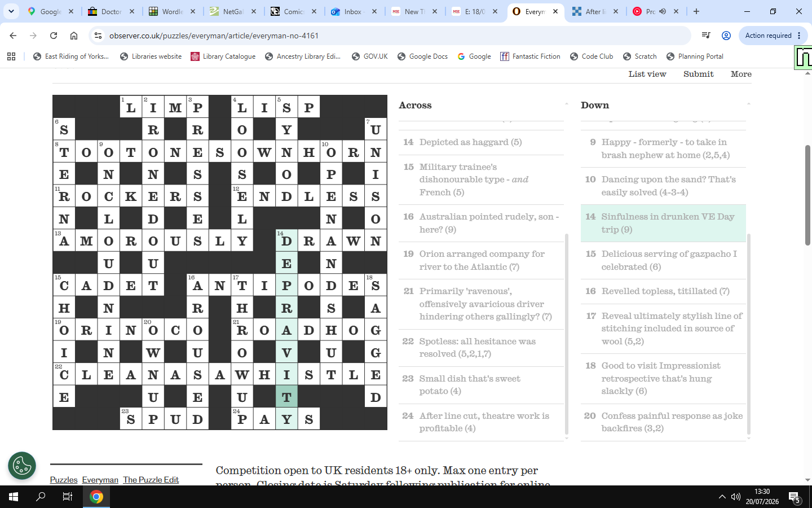Open the browser home page

[x=74, y=36]
